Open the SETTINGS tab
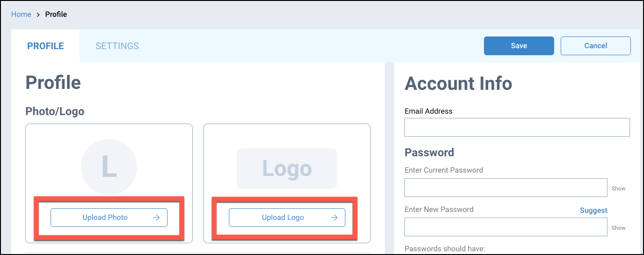Image resolution: width=644 pixels, height=255 pixels. coord(117,46)
